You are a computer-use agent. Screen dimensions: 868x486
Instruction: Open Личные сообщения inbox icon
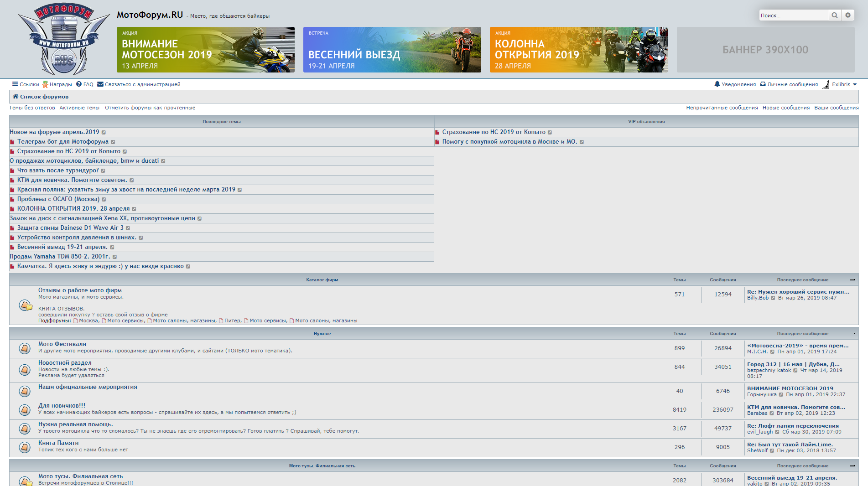click(763, 84)
